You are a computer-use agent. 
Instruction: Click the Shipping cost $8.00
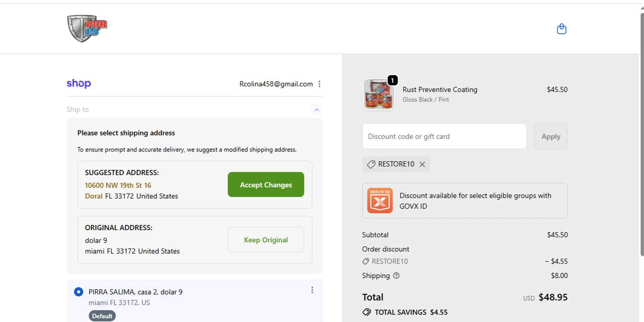tap(559, 276)
